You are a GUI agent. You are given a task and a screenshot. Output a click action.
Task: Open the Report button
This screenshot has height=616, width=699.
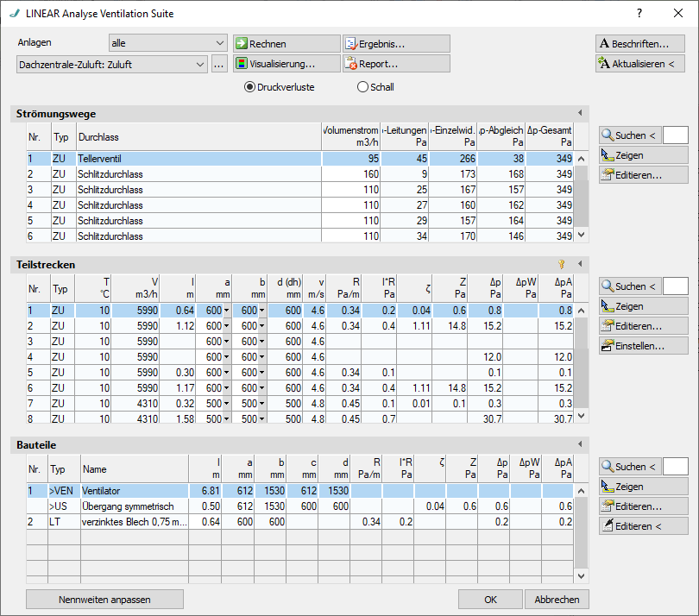pyautogui.click(x=396, y=64)
